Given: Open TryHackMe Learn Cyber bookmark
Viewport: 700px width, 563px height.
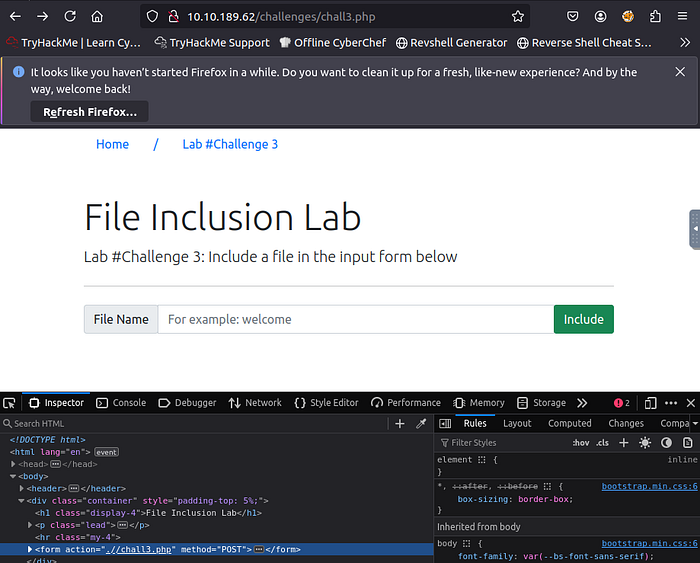Looking at the screenshot, I should pos(74,42).
